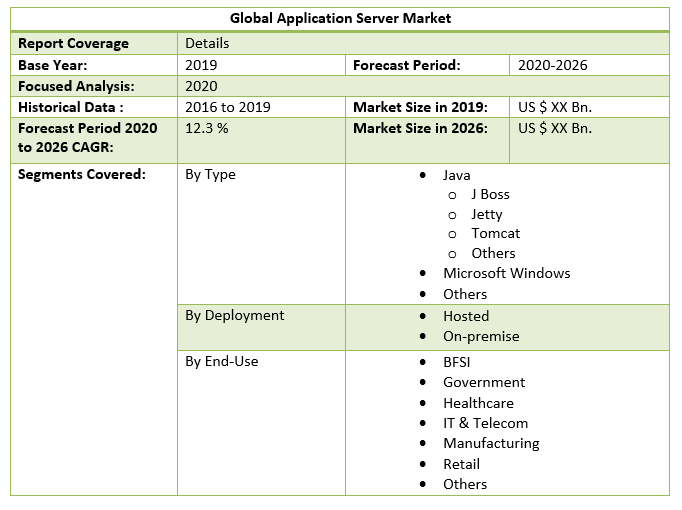
Task: Select the Report Coverage header cell
Action: pyautogui.click(x=73, y=44)
